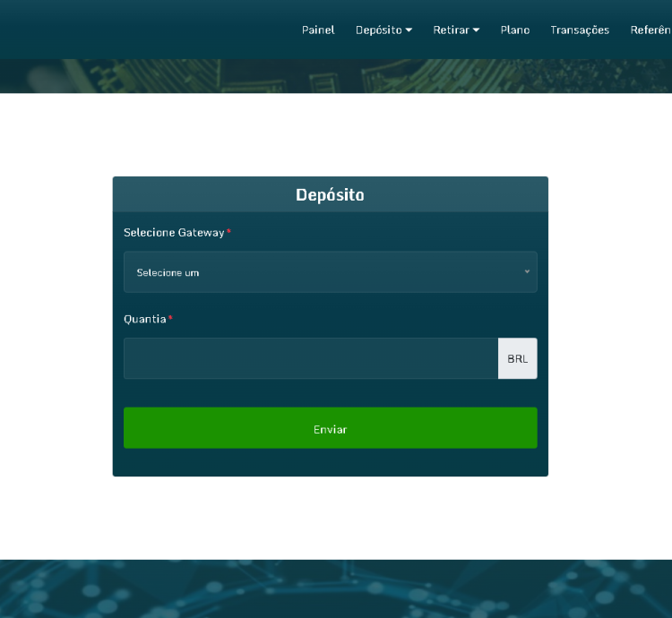Click the small arrow in gateway select

point(527,271)
